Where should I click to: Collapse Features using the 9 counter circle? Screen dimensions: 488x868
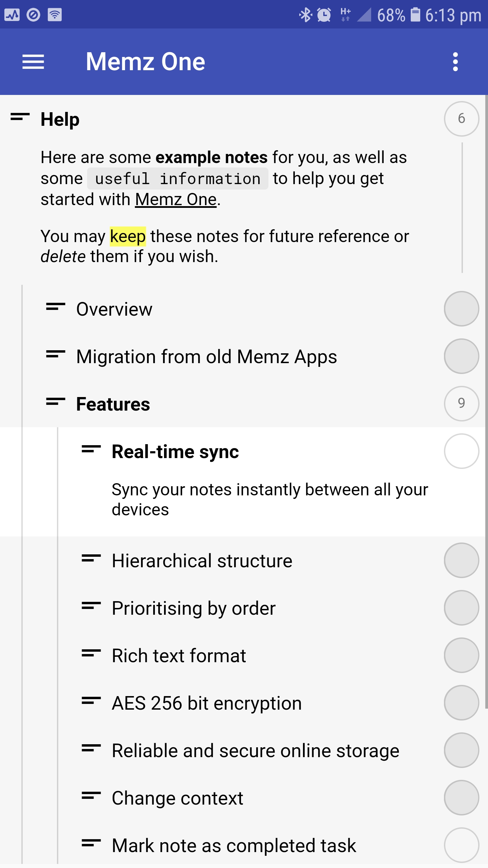[462, 403]
